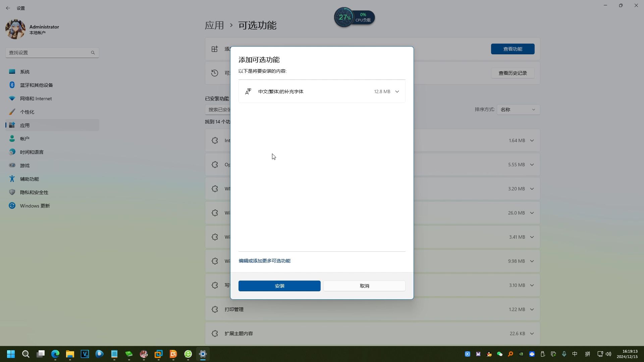
Task: Click 应用 in the breadcrumb navigation
Action: [214, 25]
